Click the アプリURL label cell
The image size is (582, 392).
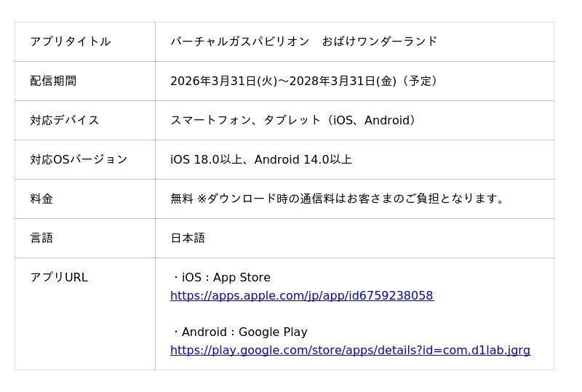(x=59, y=277)
